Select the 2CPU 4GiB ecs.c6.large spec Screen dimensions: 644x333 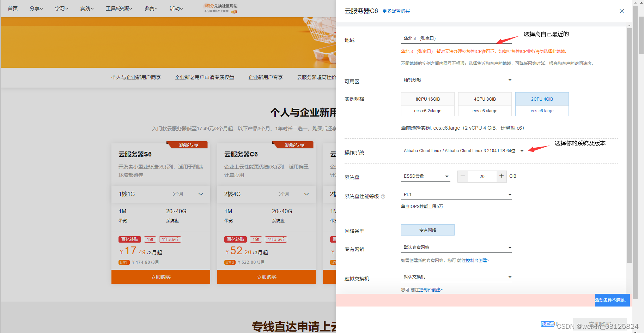(x=542, y=105)
